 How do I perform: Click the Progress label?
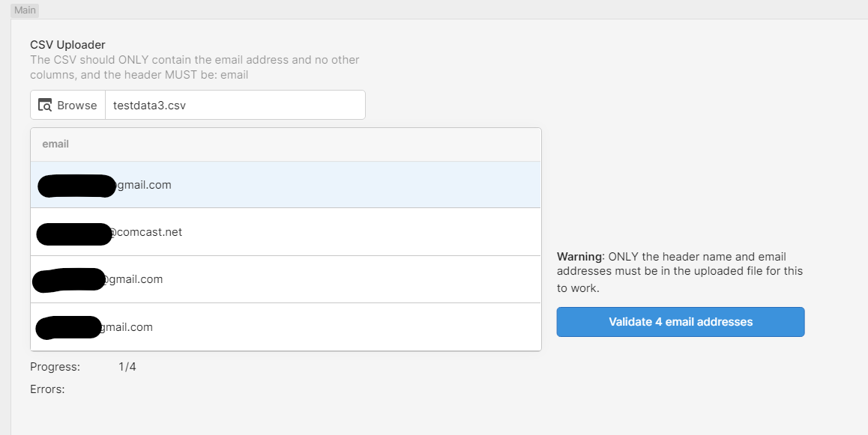click(55, 367)
